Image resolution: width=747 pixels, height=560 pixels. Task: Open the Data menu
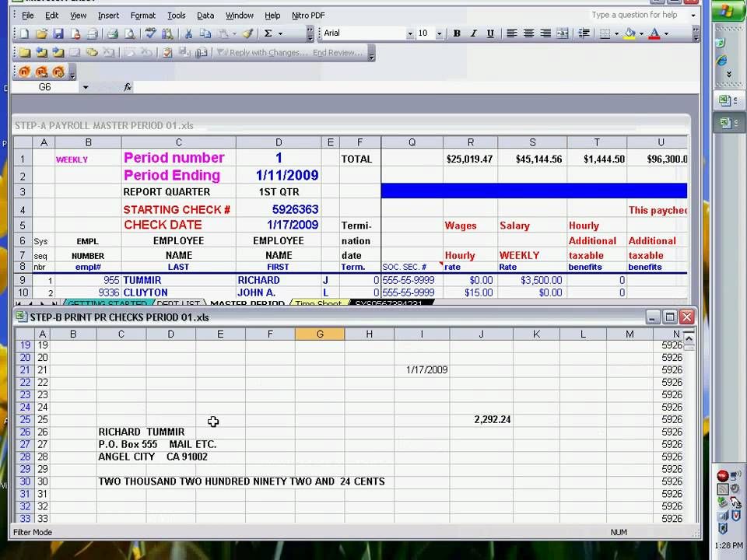click(x=205, y=16)
